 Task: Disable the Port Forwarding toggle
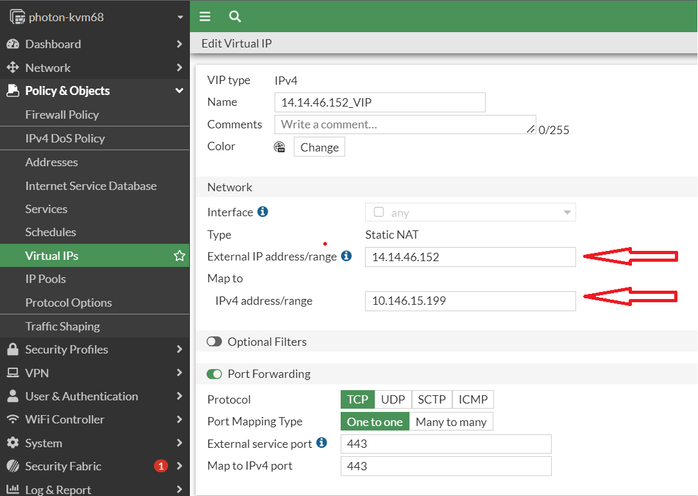(215, 374)
